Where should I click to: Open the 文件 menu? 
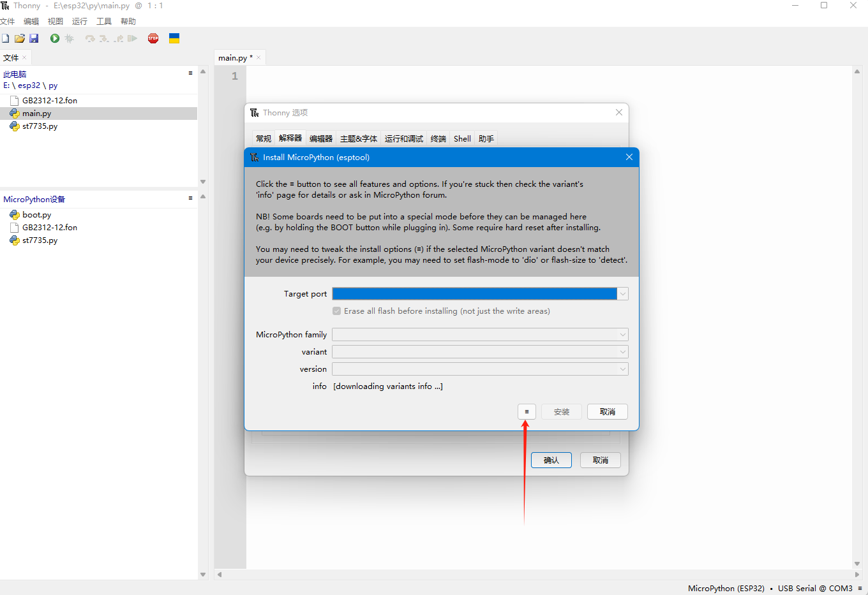[8, 21]
